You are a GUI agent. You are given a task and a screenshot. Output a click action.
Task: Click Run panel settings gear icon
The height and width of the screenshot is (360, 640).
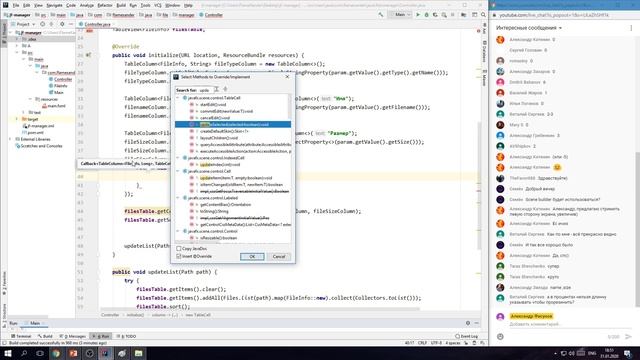point(468,323)
